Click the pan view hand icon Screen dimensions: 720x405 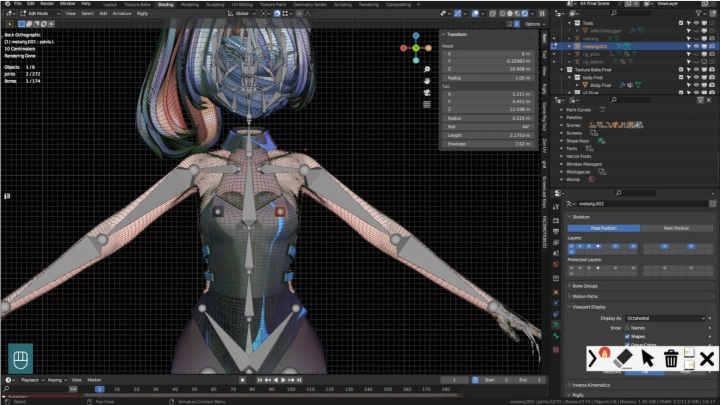coord(427,81)
